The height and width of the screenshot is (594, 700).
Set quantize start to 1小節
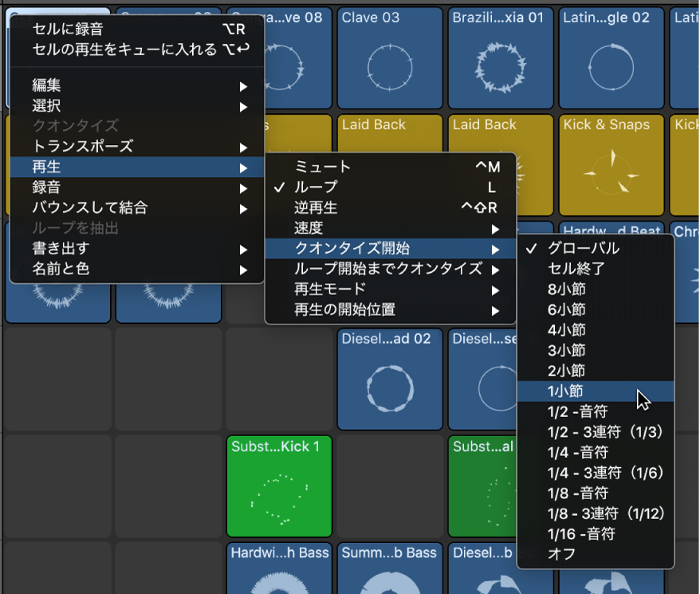pos(596,391)
